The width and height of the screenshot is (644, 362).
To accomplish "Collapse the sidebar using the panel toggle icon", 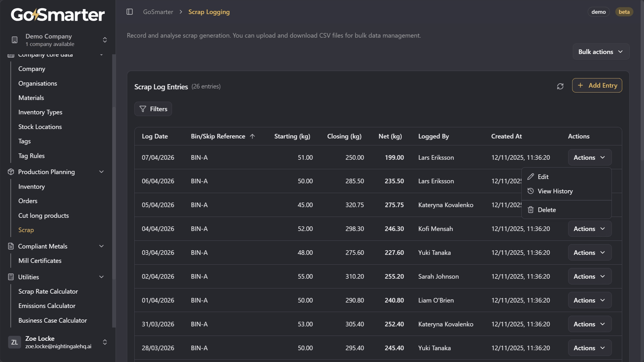I will (130, 12).
